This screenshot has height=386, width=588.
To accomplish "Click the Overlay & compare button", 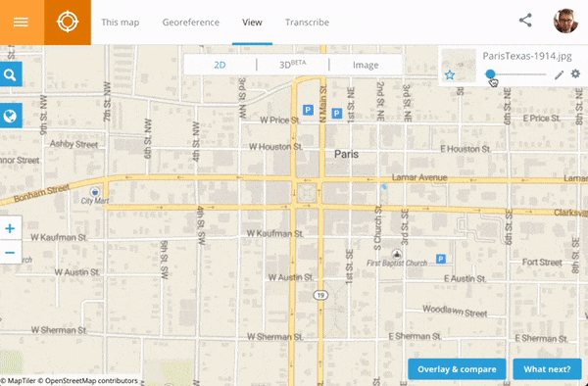I will [457, 369].
